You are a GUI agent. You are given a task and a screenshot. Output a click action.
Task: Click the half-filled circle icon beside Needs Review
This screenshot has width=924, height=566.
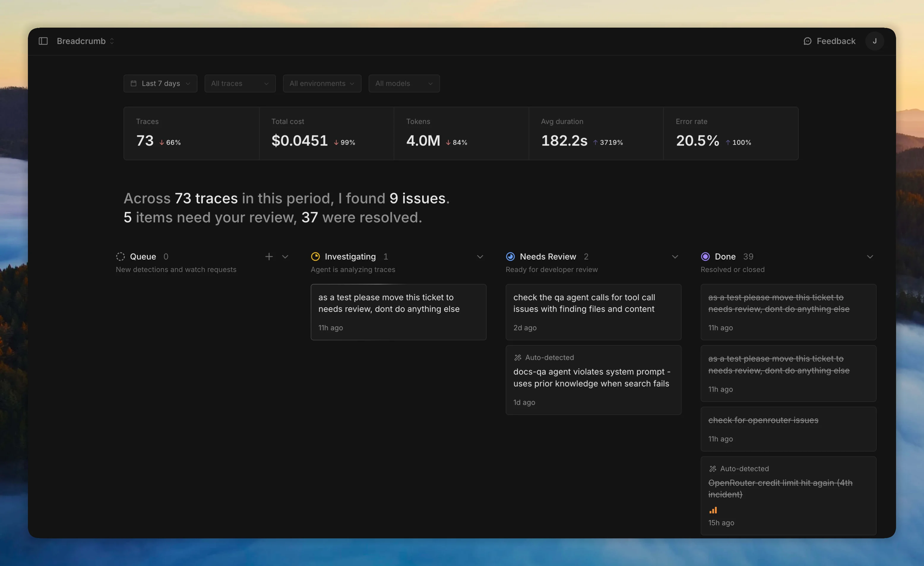point(510,257)
